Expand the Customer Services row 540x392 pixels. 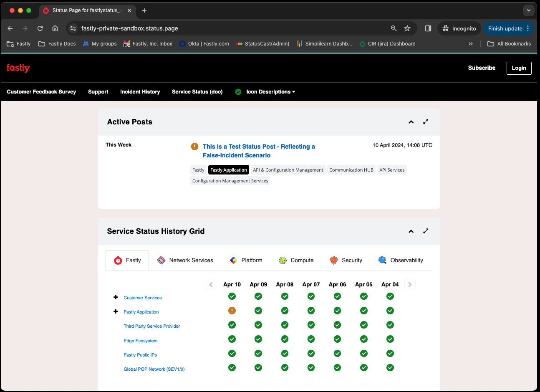coord(116,297)
